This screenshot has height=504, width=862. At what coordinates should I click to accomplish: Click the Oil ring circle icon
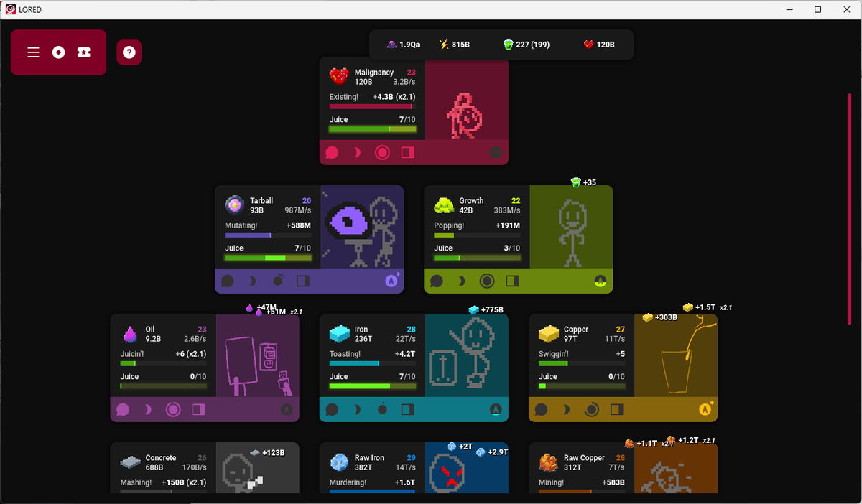point(173,409)
